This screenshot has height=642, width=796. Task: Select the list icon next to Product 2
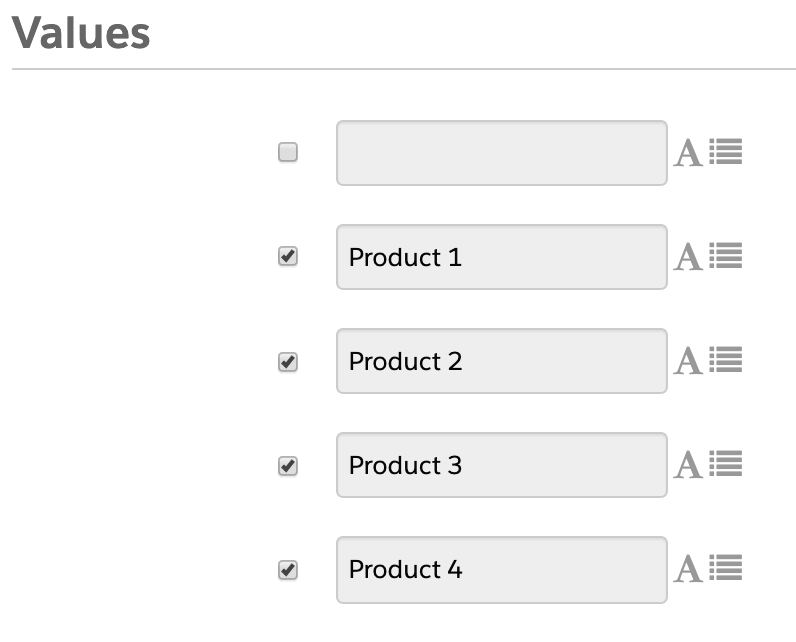click(x=726, y=360)
